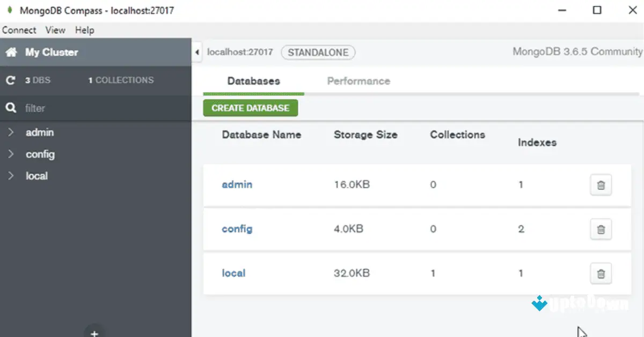Open the Connect menu
Viewport: 644px width, 337px height.
coord(19,30)
